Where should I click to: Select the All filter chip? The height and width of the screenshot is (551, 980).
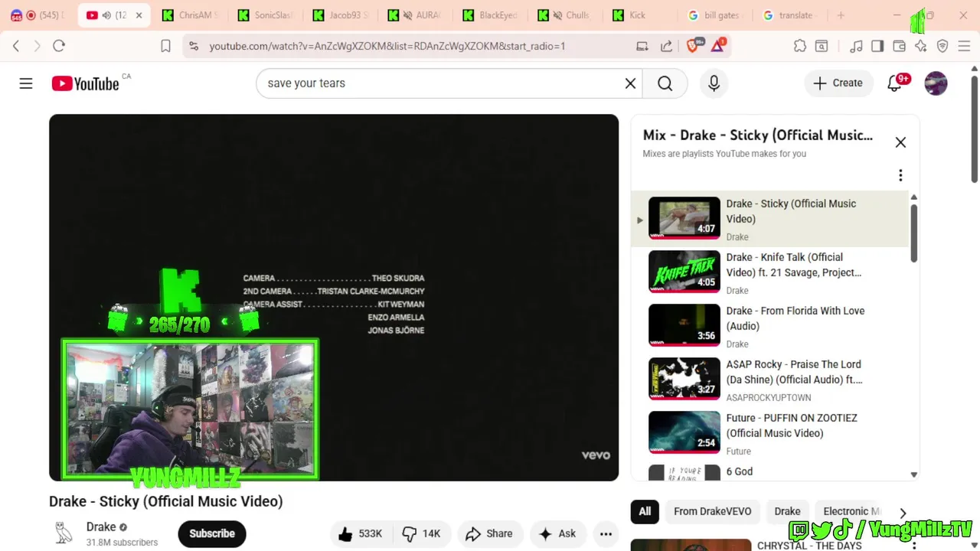click(645, 511)
